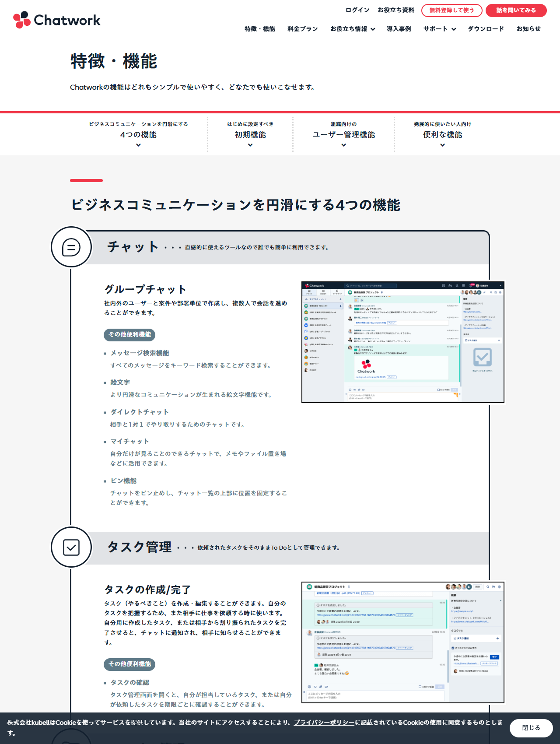The image size is (560, 744).
Task: Click チャット section header title
Action: coord(133,247)
